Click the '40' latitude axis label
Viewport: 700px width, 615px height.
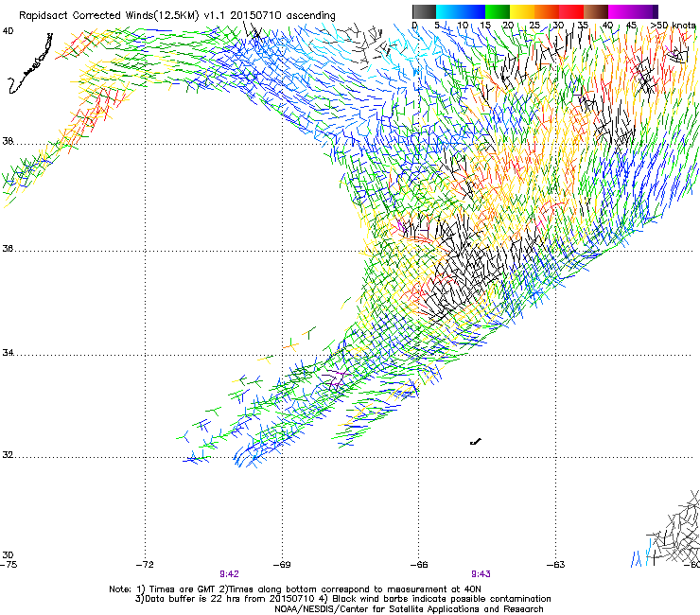[x=8, y=31]
